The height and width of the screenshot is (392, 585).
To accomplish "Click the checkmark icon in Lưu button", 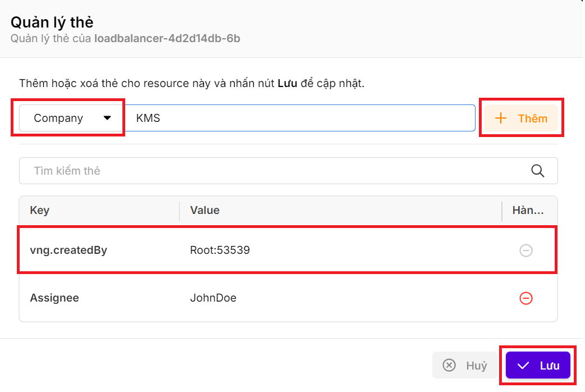I will coord(523,366).
